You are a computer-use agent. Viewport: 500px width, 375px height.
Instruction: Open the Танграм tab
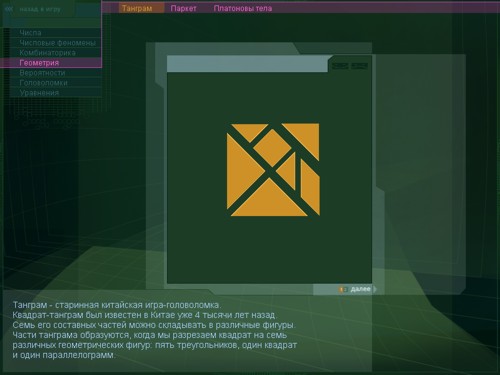click(x=141, y=8)
